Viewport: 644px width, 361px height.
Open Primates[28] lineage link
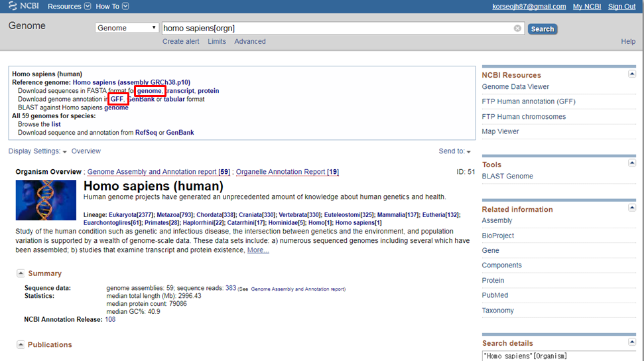tap(162, 223)
